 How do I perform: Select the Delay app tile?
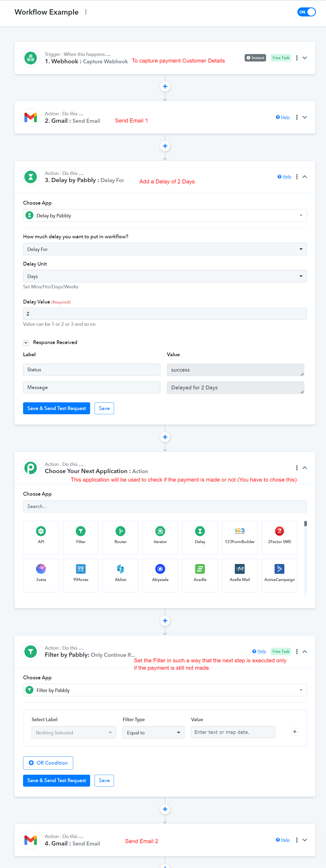tap(200, 538)
